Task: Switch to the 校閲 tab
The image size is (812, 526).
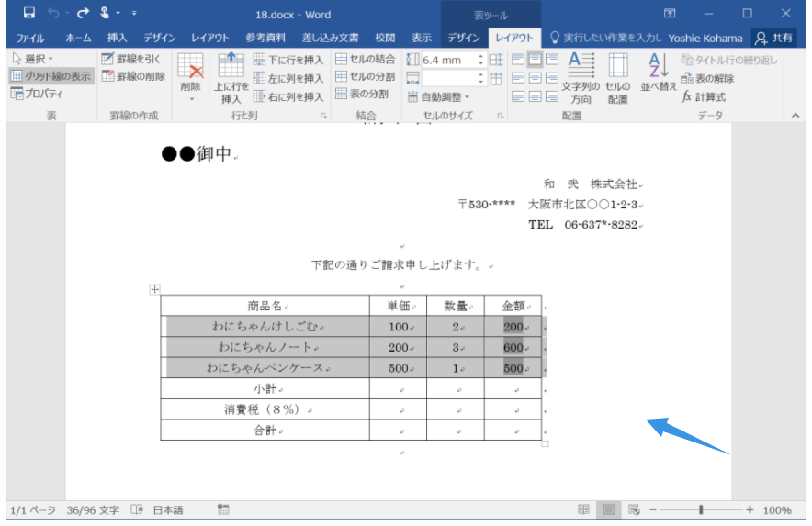Action: click(385, 38)
